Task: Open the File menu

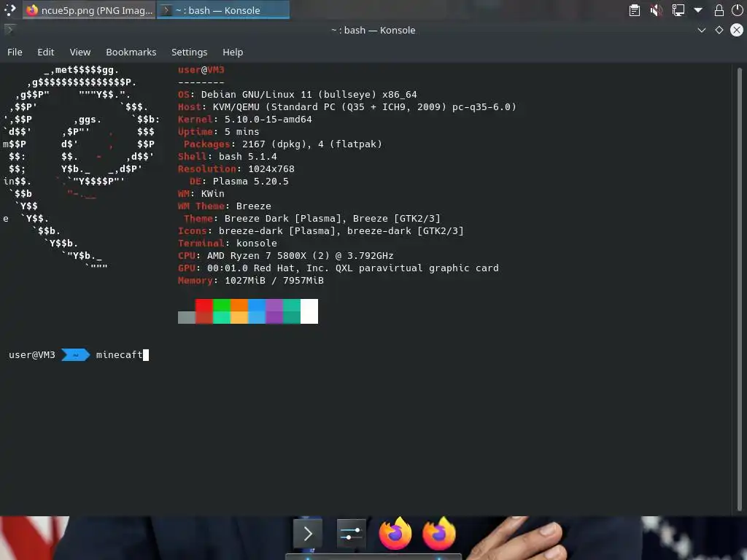Action: click(15, 52)
